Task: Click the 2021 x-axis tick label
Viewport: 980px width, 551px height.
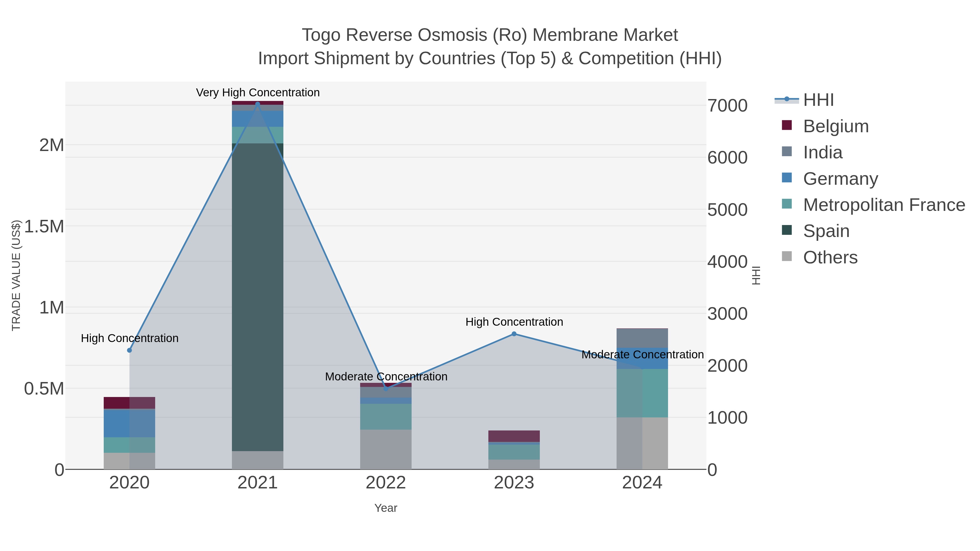Action: pyautogui.click(x=258, y=483)
